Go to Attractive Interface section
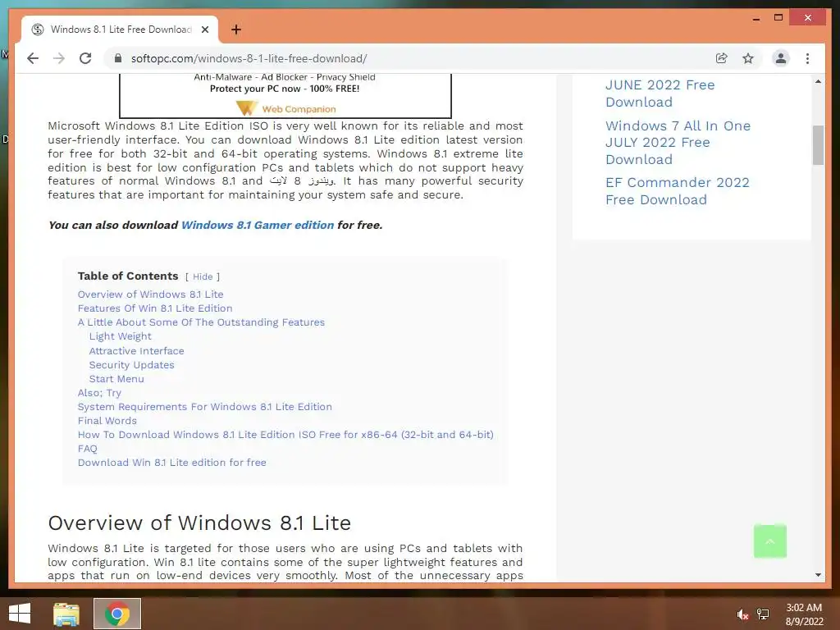Screen dimensions: 840x630 pyautogui.click(x=137, y=351)
